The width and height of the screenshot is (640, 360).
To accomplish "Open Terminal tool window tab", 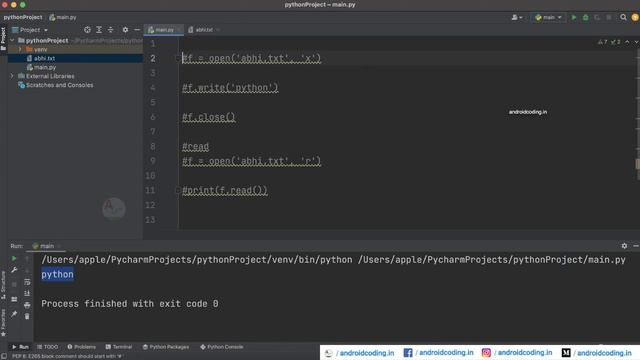I will [119, 347].
